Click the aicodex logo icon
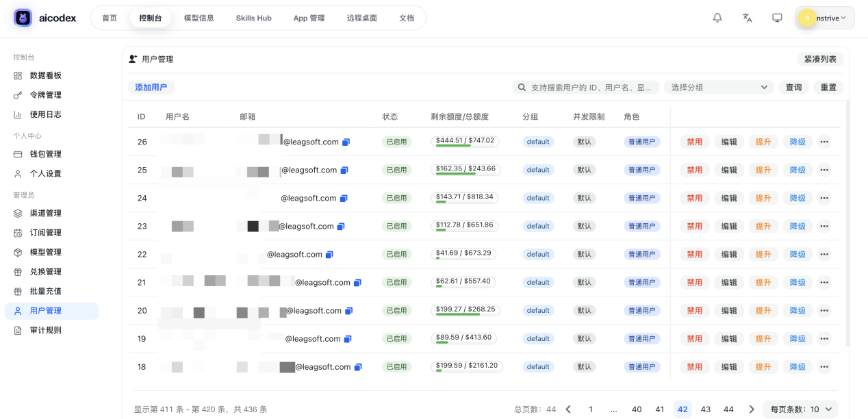 (x=23, y=18)
